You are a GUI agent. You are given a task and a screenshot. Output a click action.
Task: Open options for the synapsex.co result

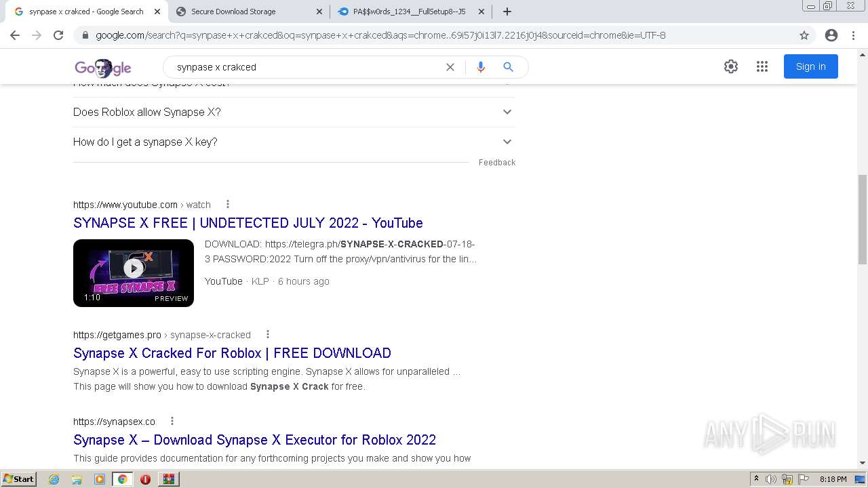[x=172, y=421]
